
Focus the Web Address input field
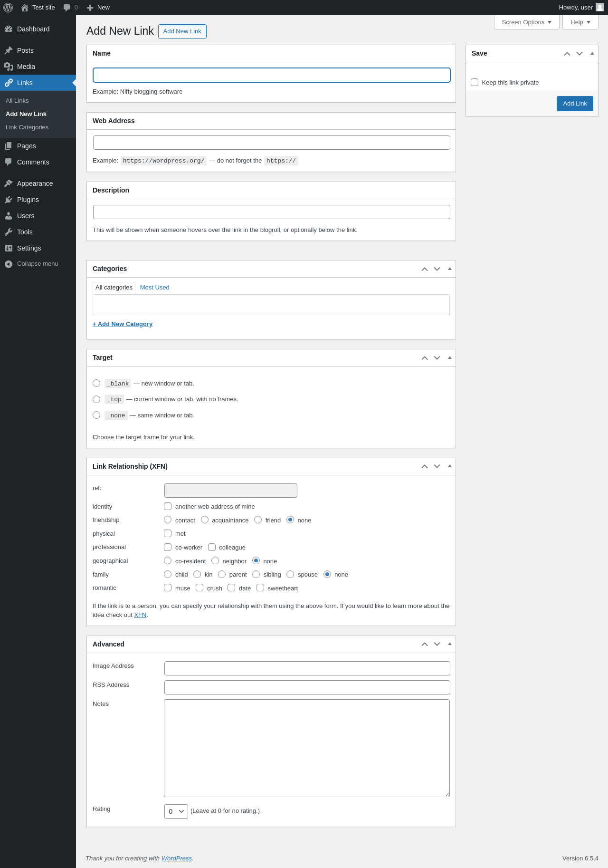tap(272, 143)
